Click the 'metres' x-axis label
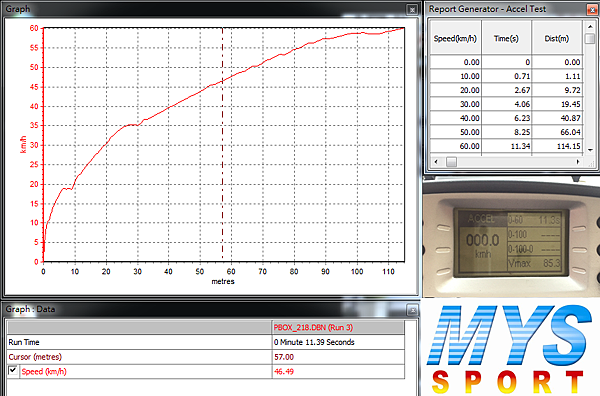This screenshot has height=396, width=600. click(x=223, y=282)
